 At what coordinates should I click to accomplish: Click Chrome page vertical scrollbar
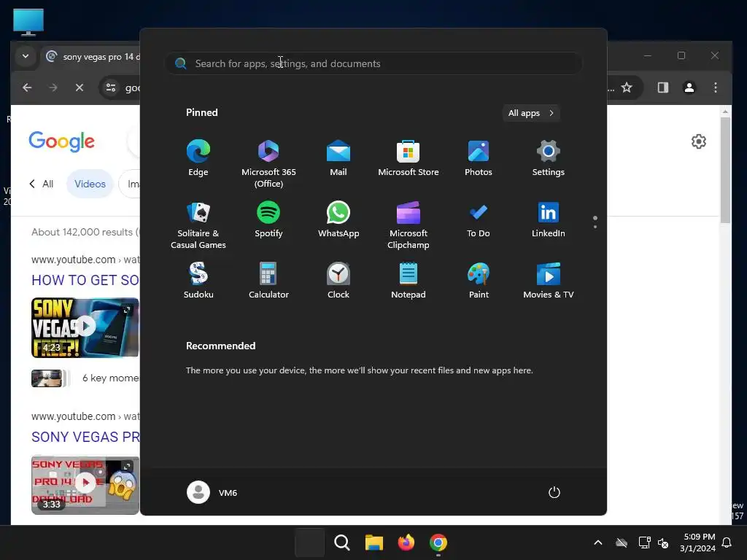725,171
